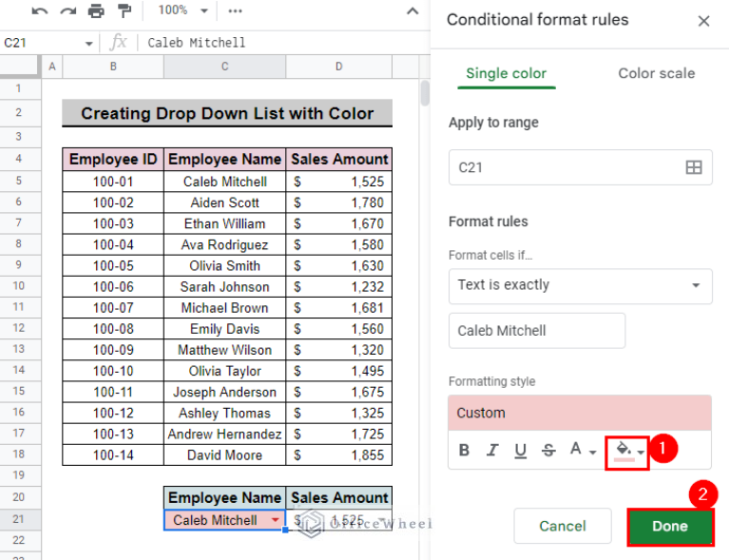This screenshot has height=560, width=729.
Task: Click the Sales Amount header in row 4
Action: 339,159
